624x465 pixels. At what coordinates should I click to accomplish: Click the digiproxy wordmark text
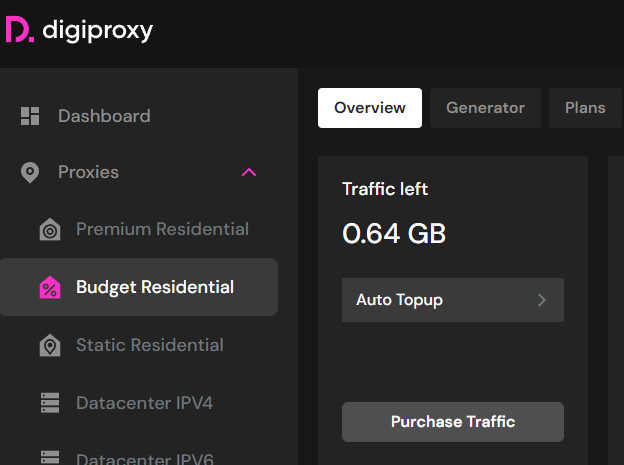pyautogui.click(x=98, y=31)
